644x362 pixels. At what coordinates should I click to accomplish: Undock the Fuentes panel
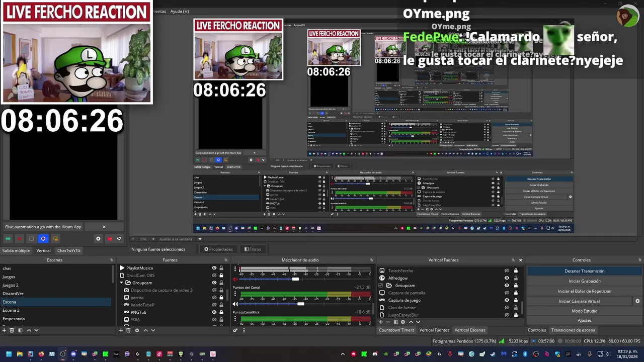pos(227,260)
